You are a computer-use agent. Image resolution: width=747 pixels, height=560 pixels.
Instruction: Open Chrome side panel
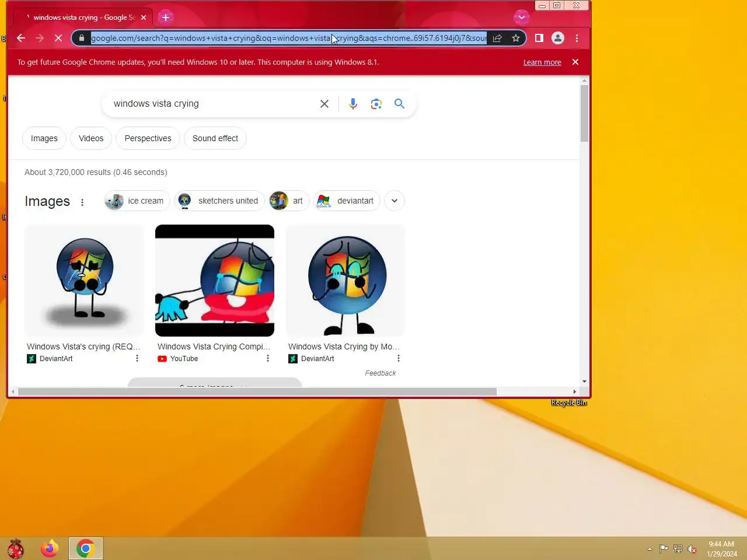pyautogui.click(x=539, y=38)
